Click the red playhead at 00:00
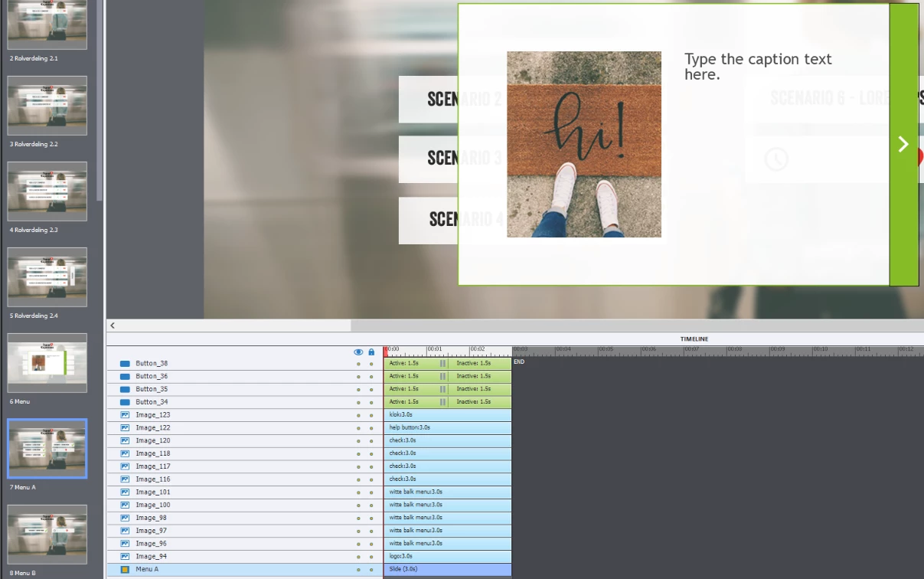Screen dimensions: 924x579 (386, 351)
